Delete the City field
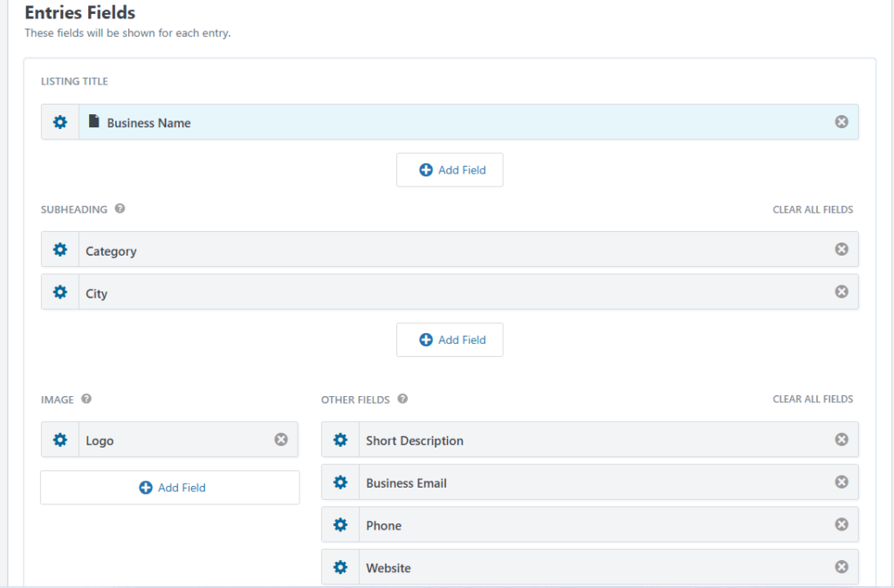This screenshot has width=894, height=588. click(841, 292)
